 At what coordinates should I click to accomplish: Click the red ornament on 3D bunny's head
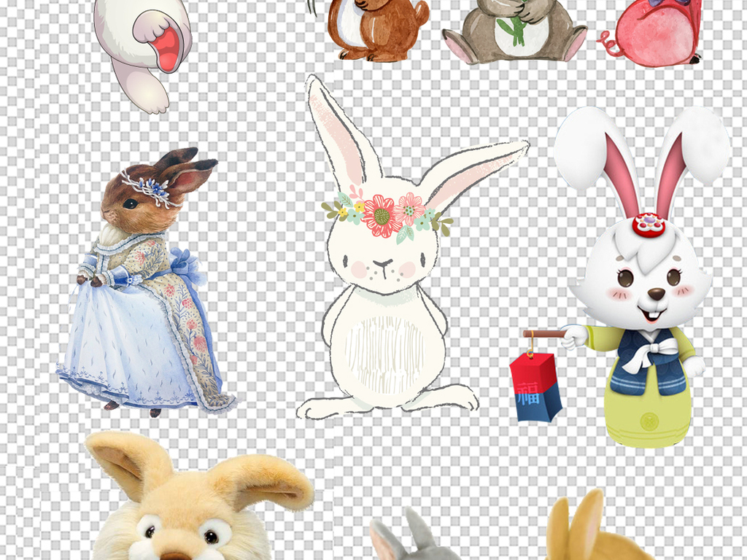pos(649,225)
